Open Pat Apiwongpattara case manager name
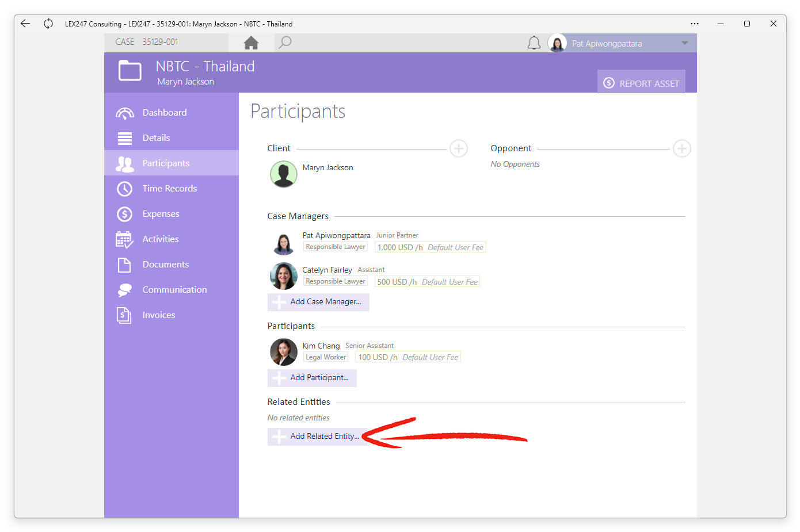This screenshot has height=532, width=800. pyautogui.click(x=337, y=235)
